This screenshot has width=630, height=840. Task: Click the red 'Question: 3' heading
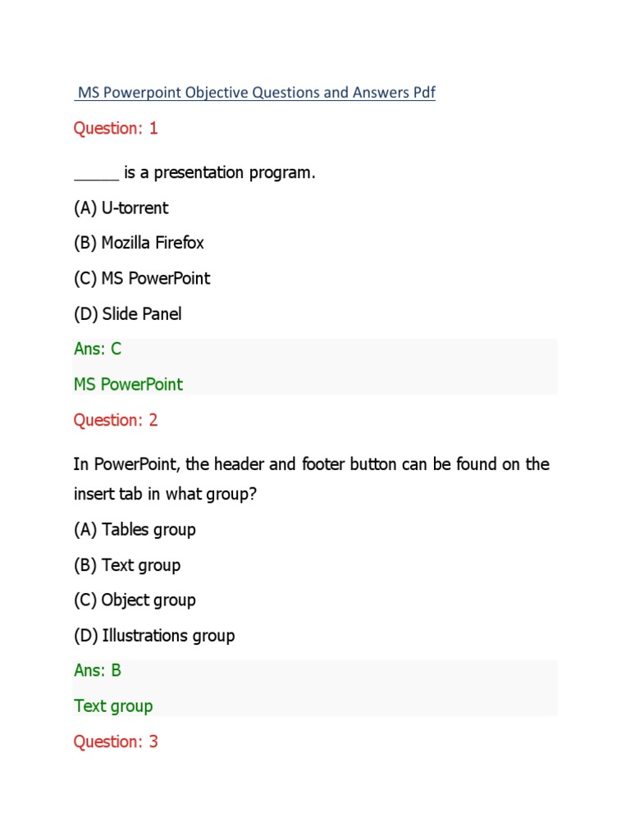[x=116, y=742]
